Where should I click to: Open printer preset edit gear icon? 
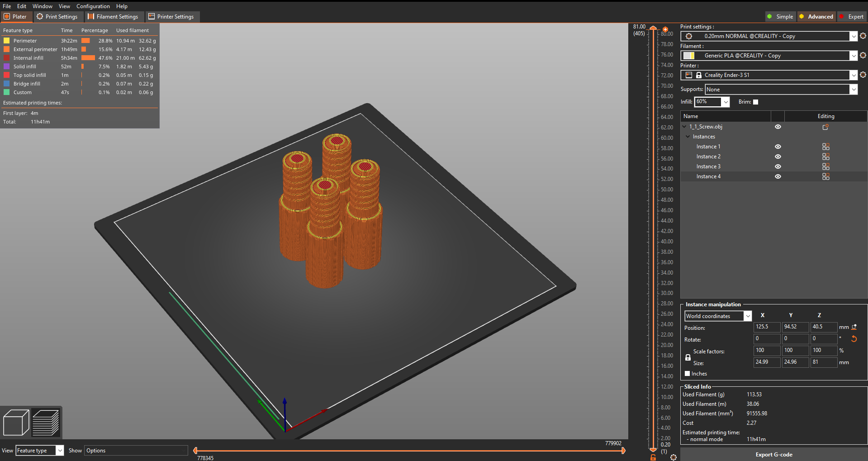[x=863, y=75]
